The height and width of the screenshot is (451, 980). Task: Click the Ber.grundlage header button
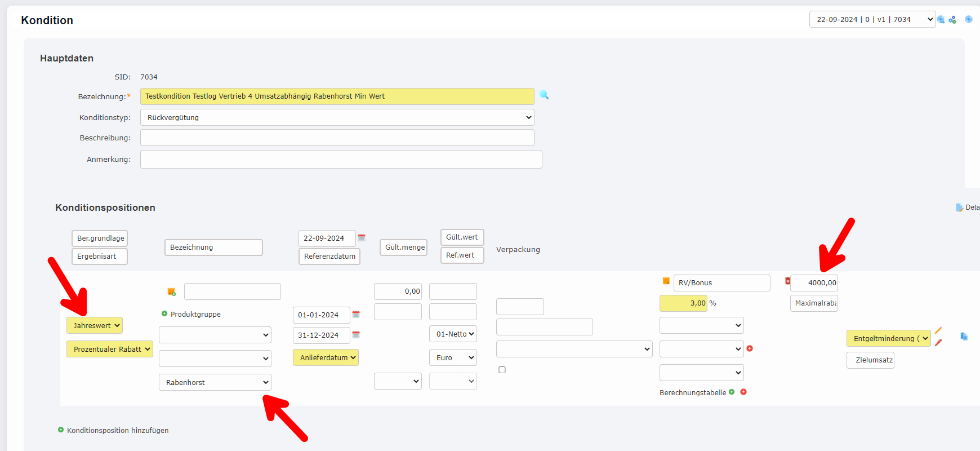[x=100, y=238]
